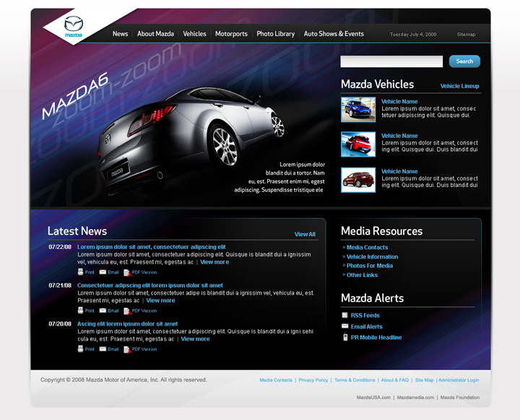Open View more link for 07/21/08 news
This screenshot has height=420, width=520.
(x=160, y=300)
